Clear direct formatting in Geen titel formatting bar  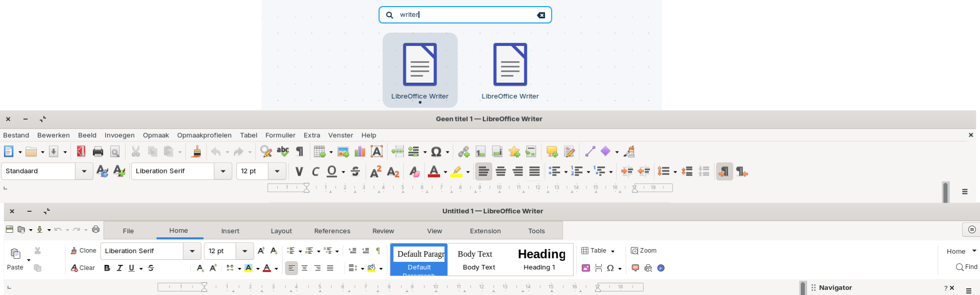pyautogui.click(x=414, y=171)
